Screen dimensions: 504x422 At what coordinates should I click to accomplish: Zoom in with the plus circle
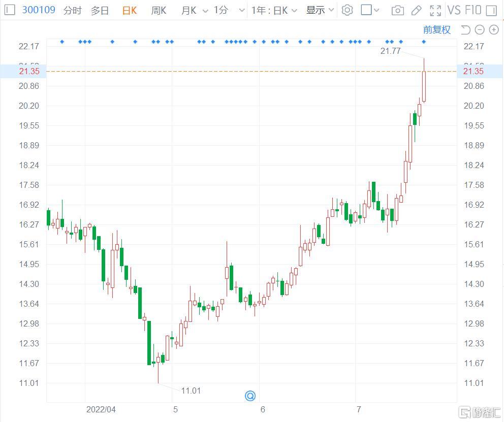pyautogui.click(x=494, y=30)
